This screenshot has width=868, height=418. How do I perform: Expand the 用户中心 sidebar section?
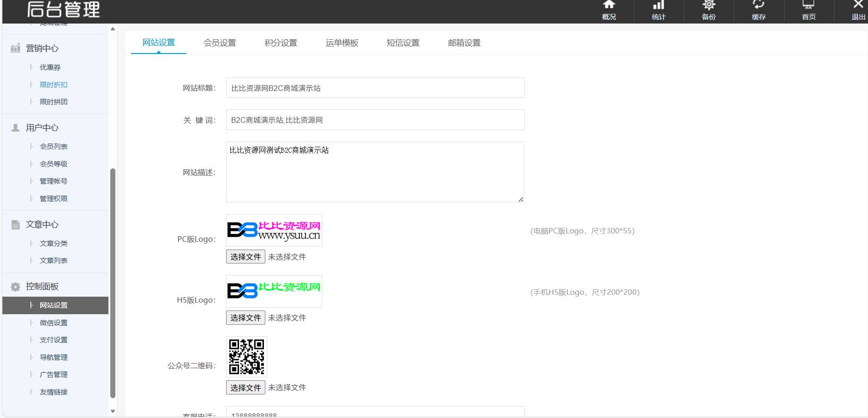click(42, 128)
